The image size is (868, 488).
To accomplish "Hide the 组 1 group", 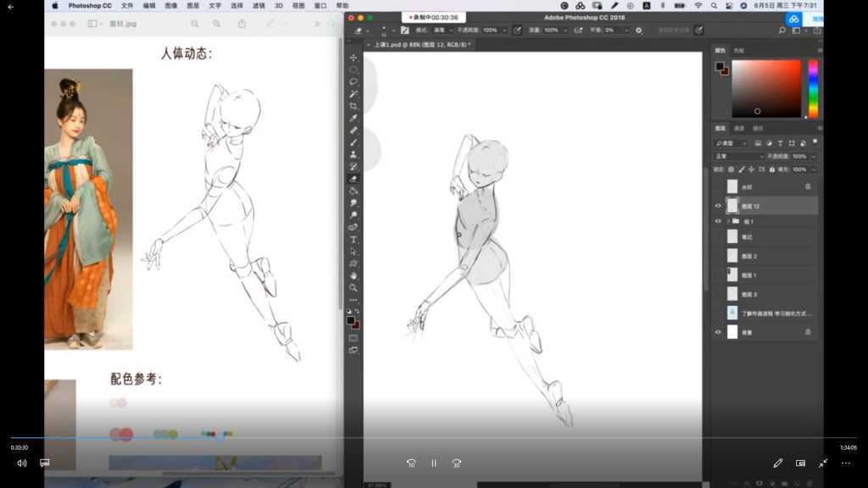I will (718, 221).
